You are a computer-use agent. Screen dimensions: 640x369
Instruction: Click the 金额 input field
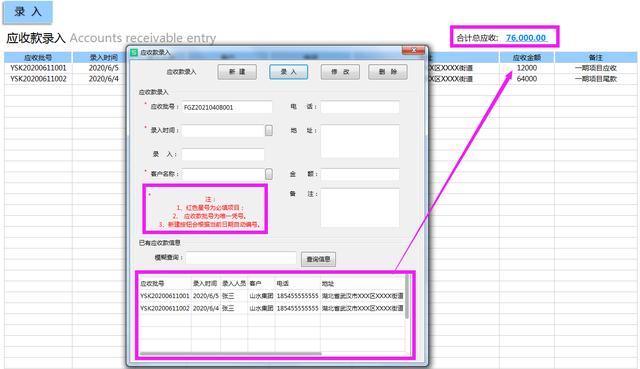click(x=360, y=174)
